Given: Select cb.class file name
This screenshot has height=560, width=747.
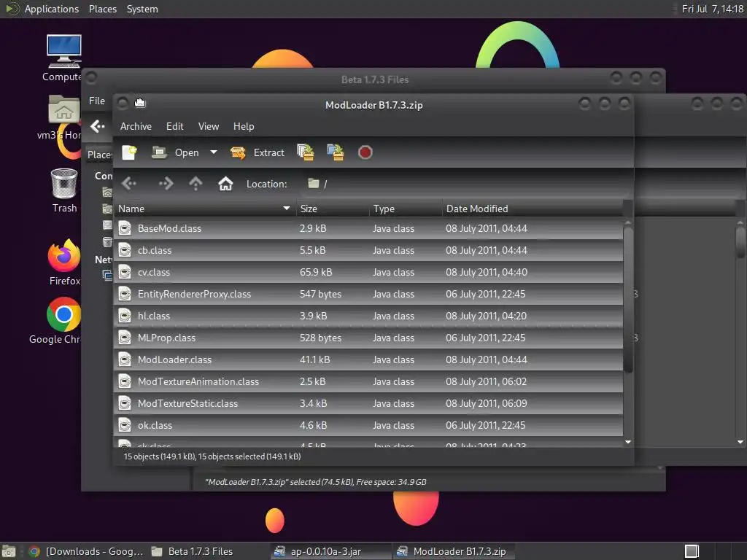Looking at the screenshot, I should click(x=155, y=251).
